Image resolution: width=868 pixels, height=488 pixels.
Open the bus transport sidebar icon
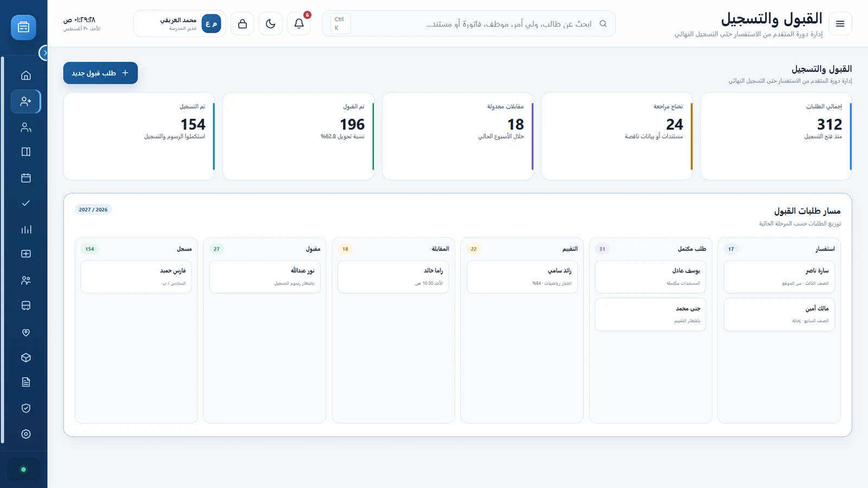[x=25, y=306]
